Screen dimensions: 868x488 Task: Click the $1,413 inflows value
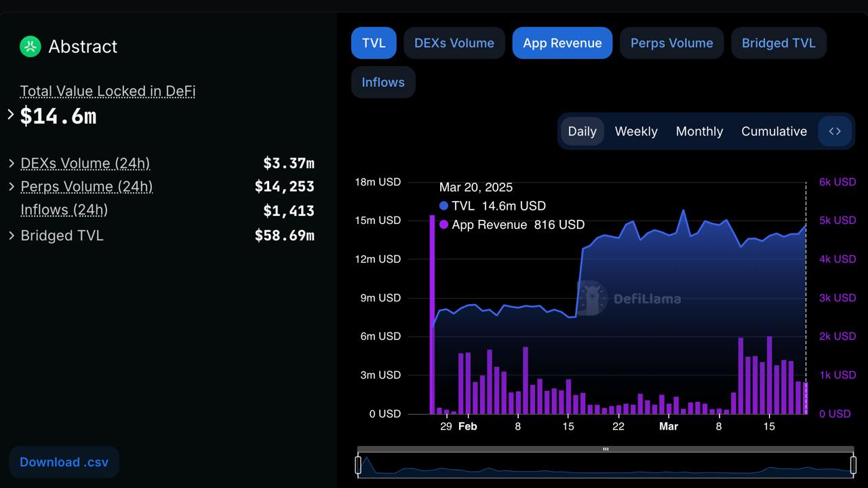(289, 210)
